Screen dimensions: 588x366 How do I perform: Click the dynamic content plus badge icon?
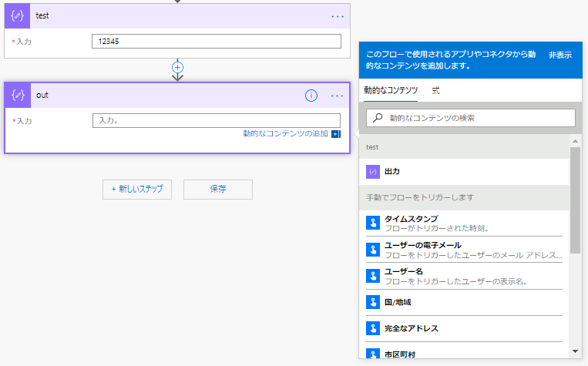pos(336,134)
